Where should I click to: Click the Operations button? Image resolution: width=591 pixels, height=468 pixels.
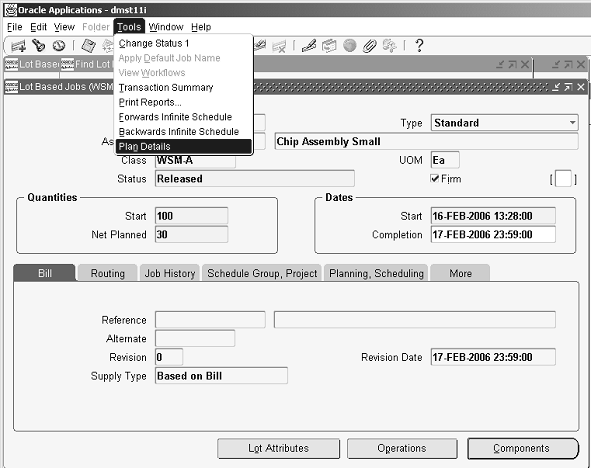click(402, 448)
